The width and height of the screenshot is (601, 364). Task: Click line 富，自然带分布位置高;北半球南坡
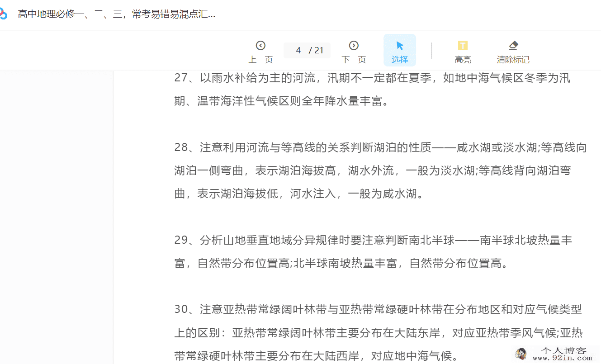point(341,263)
